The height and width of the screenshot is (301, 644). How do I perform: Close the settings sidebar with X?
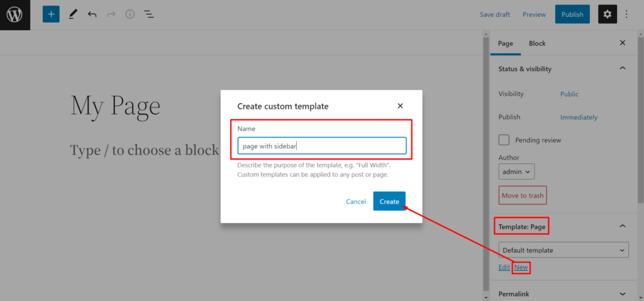[623, 43]
